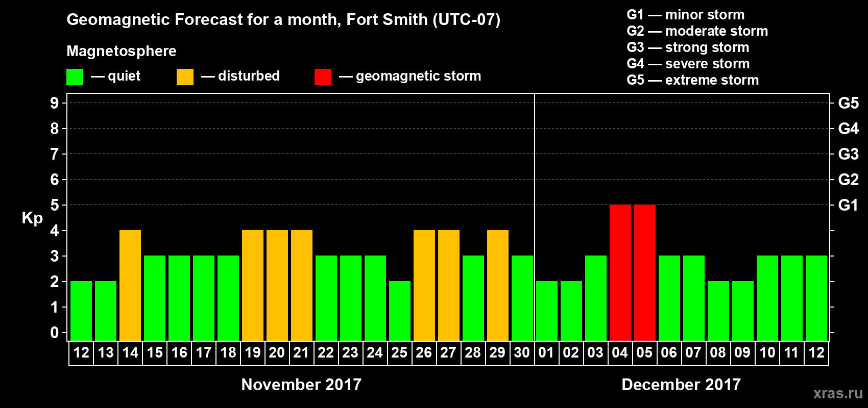Screen dimensions: 868x408
Task: Click the Kp axis title
Action: point(32,218)
